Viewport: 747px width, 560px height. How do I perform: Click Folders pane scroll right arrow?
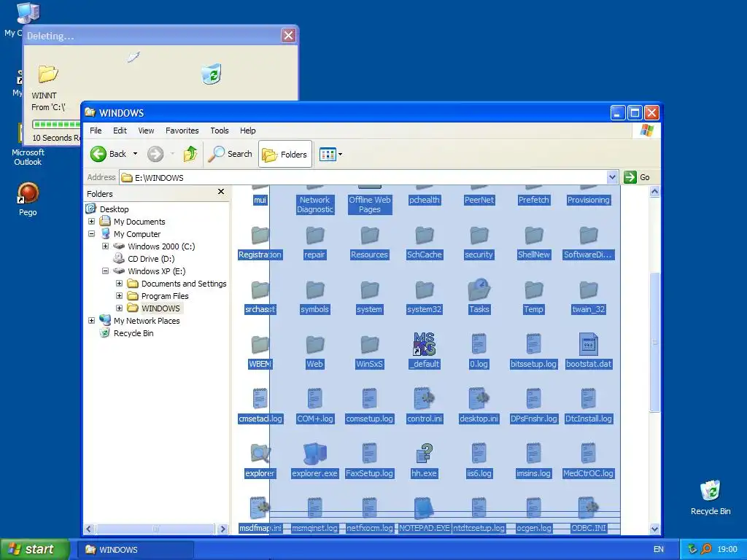[222, 529]
